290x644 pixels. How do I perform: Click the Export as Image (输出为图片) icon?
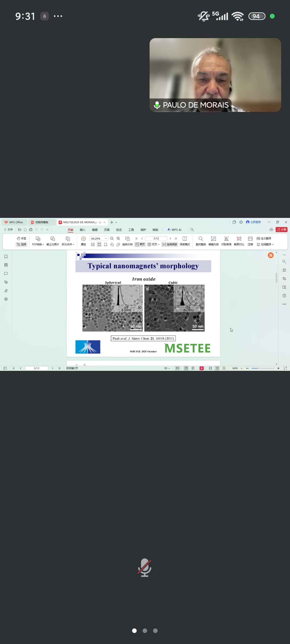coord(53,239)
